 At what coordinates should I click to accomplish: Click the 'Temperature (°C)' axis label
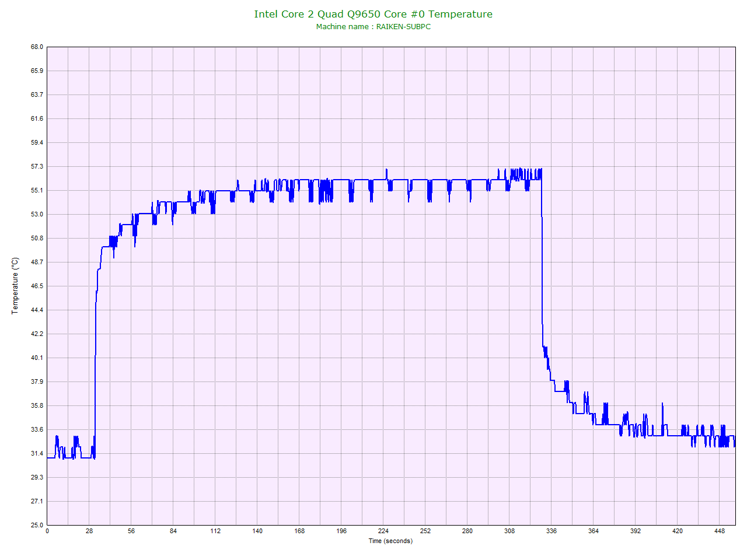pos(15,286)
